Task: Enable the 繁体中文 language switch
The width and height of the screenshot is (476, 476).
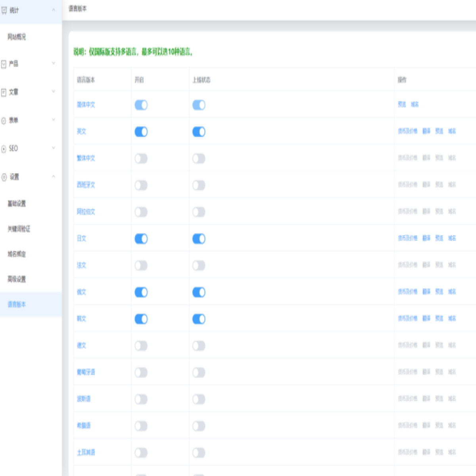Action: coord(141,159)
